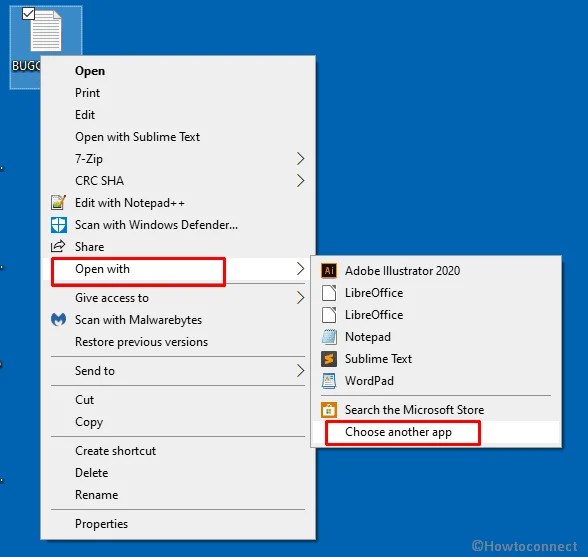Viewport: 588px width, 557px height.
Task: Click the Notepad++ icon in context menu
Action: 58,203
